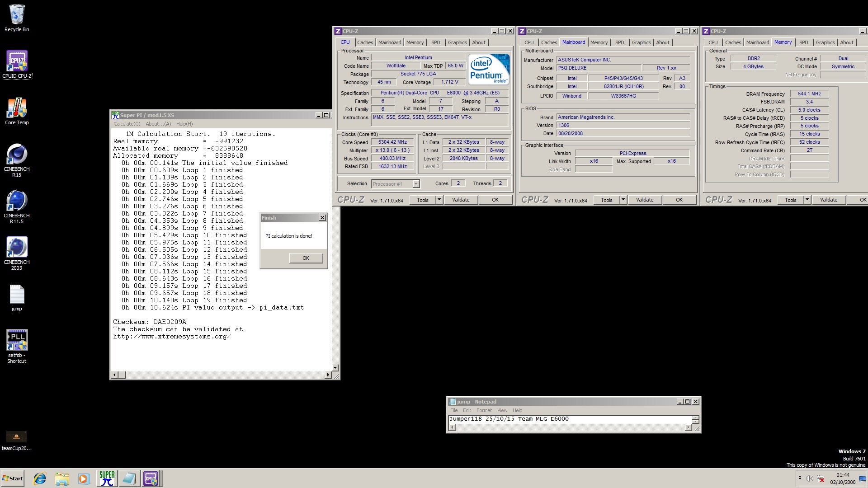Image resolution: width=868 pixels, height=488 pixels.
Task: Open SPD tab in Mainboard CPU-Z window
Action: [619, 42]
